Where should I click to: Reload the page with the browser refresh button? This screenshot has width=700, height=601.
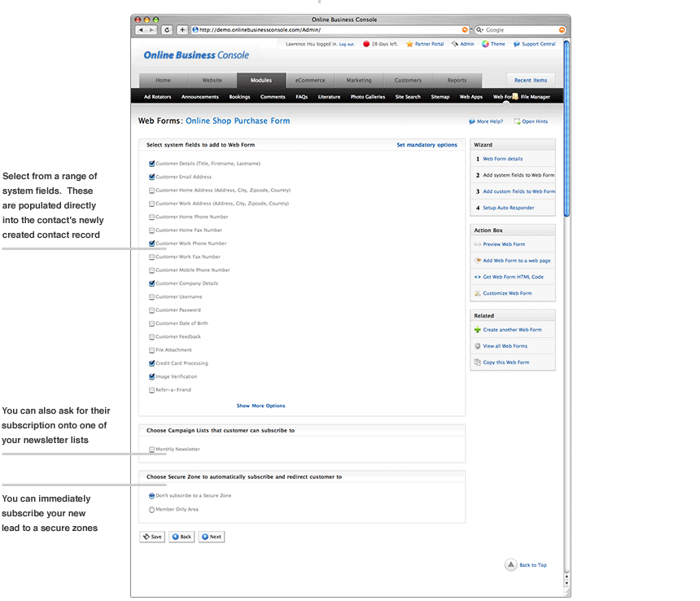(x=167, y=29)
